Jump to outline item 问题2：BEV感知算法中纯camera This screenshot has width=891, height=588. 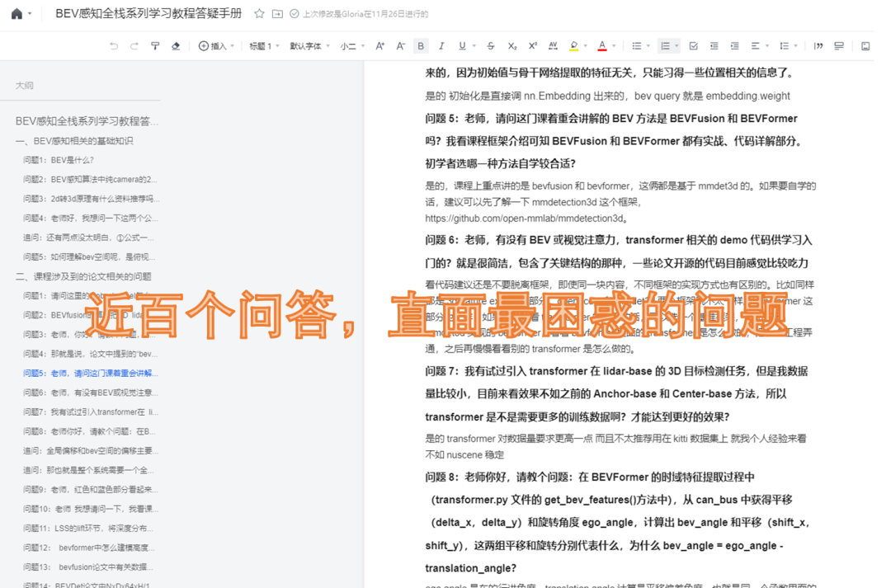tap(90, 180)
